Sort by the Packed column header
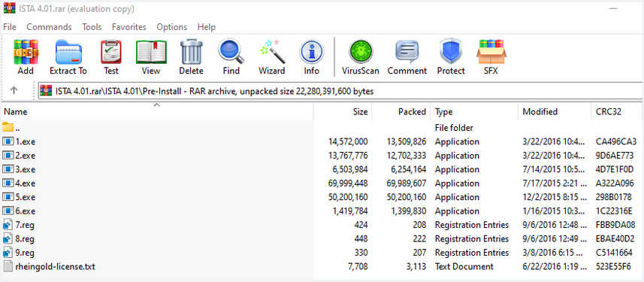The height and width of the screenshot is (282, 644). coord(401,112)
